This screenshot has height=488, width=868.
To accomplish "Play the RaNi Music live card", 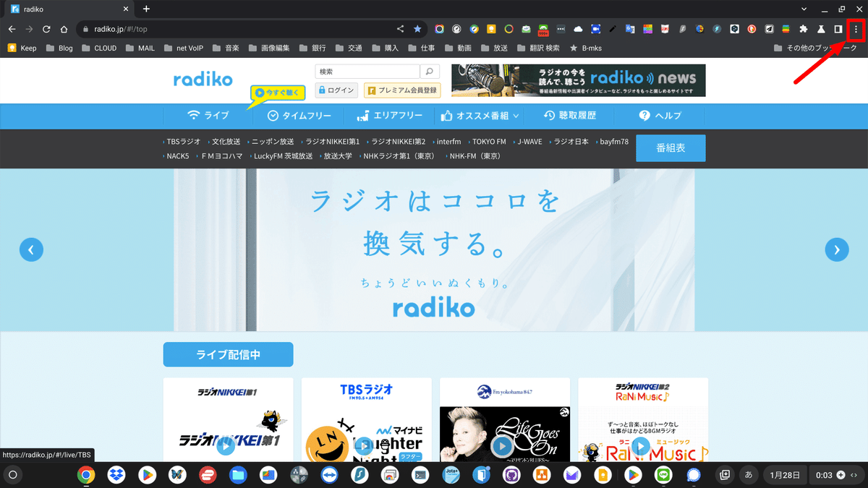I will (640, 446).
